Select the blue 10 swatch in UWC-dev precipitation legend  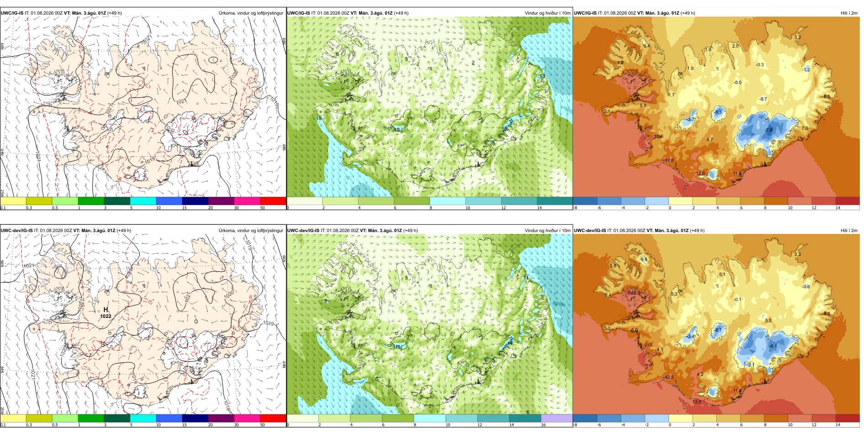coord(169,418)
